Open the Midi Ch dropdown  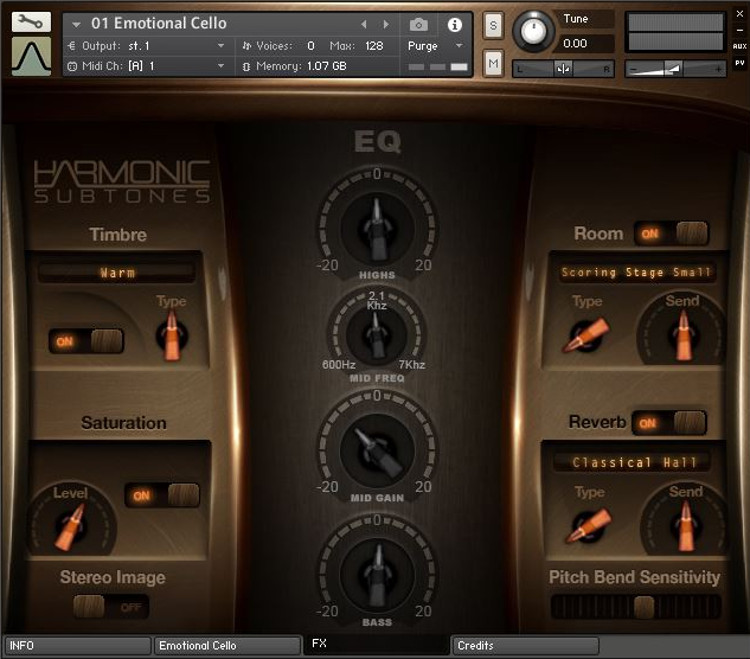click(146, 66)
